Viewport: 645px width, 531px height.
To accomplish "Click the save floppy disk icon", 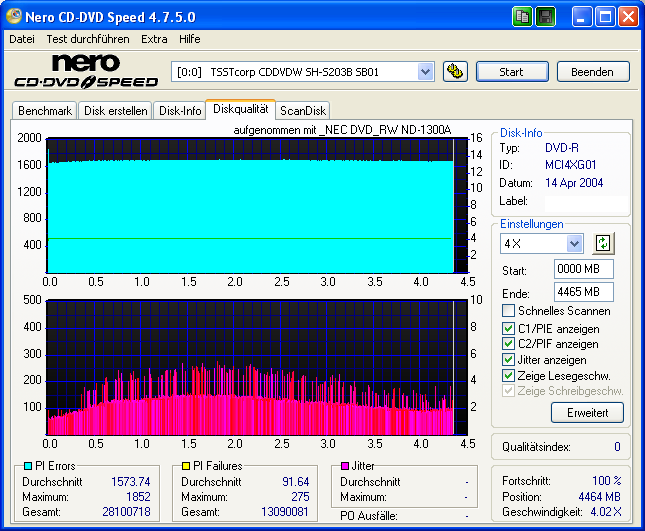I will 546,17.
